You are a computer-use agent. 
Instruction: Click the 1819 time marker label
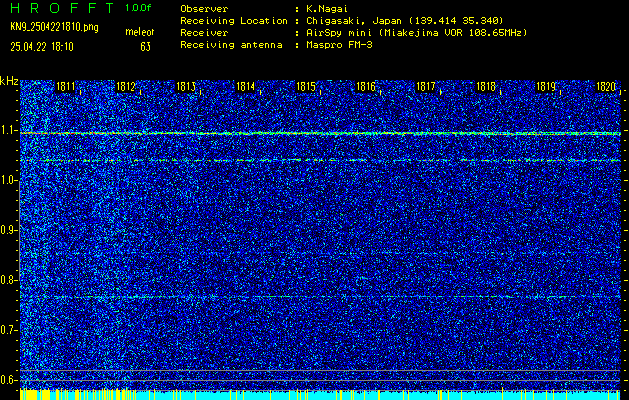pos(546,86)
